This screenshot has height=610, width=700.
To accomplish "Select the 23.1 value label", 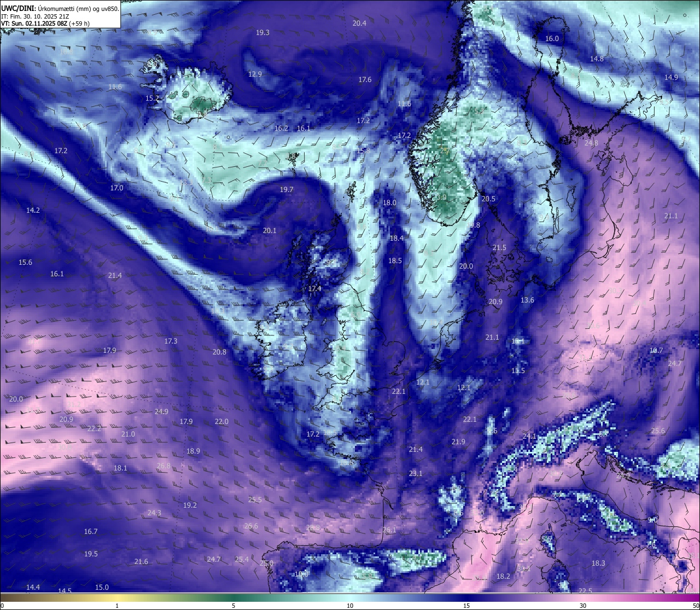I will [x=416, y=474].
